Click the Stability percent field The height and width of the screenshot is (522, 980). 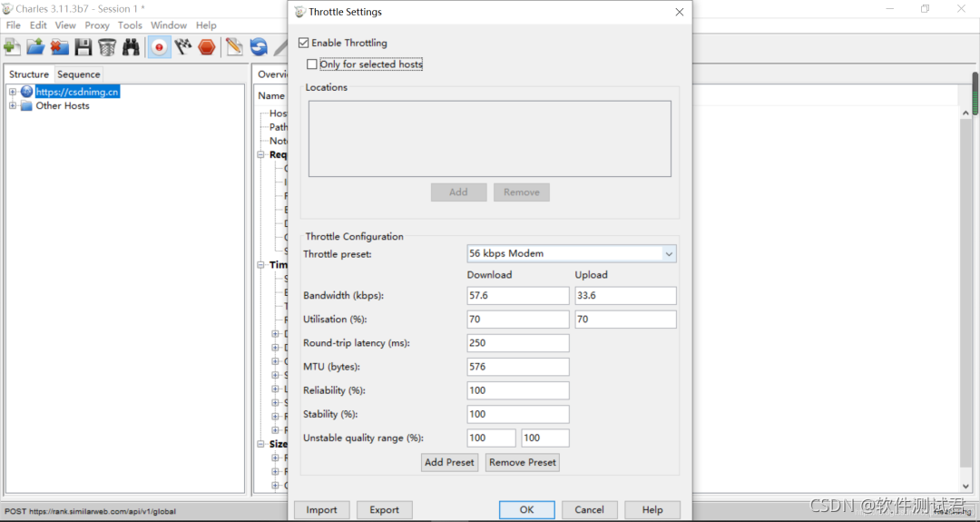[x=518, y=415]
